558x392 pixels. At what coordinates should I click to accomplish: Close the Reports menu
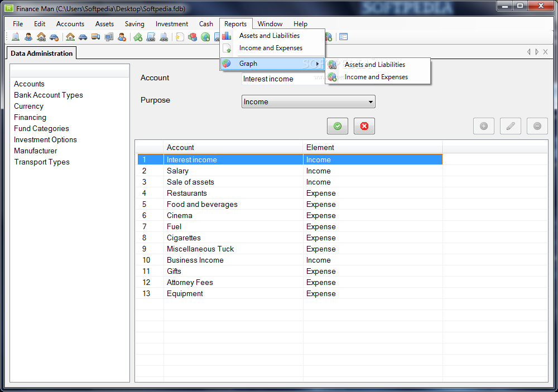(235, 24)
